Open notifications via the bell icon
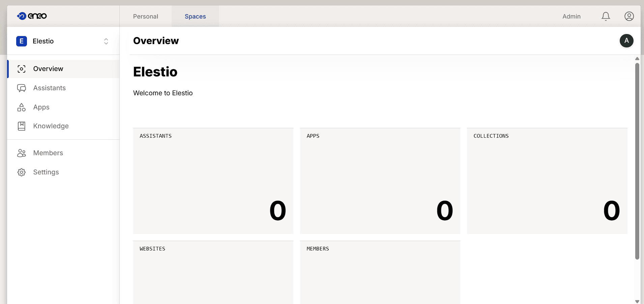This screenshot has height=304, width=644. click(605, 16)
